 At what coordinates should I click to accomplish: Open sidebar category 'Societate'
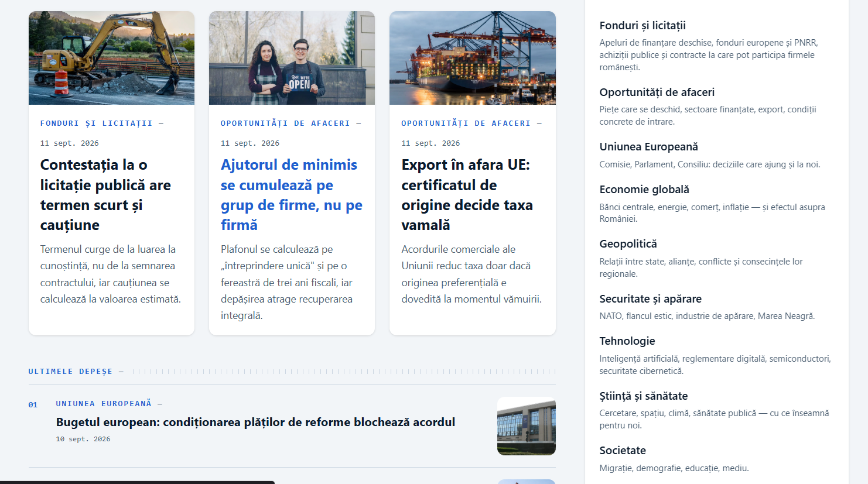(623, 451)
